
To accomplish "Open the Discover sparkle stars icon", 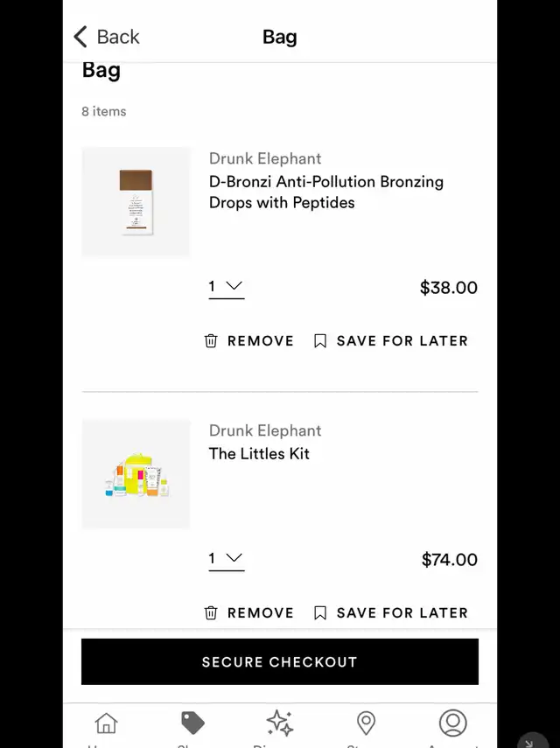I will coord(279,723).
